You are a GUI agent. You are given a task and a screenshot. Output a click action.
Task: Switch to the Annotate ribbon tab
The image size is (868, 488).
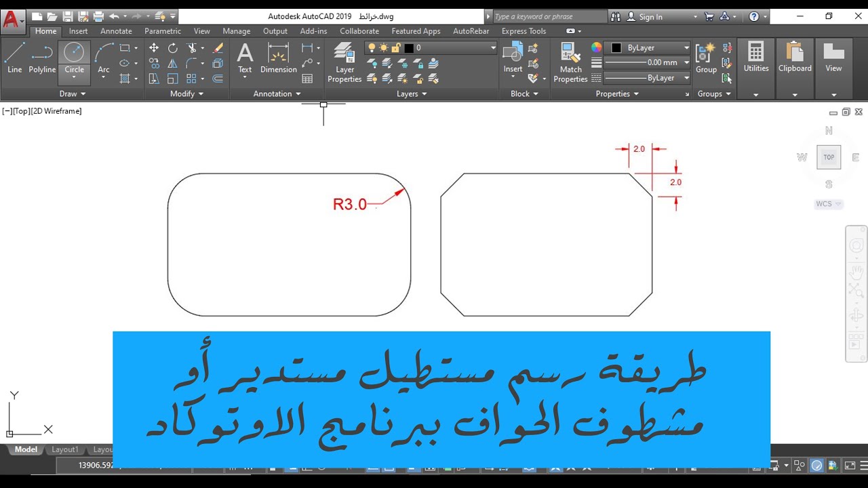(x=116, y=31)
